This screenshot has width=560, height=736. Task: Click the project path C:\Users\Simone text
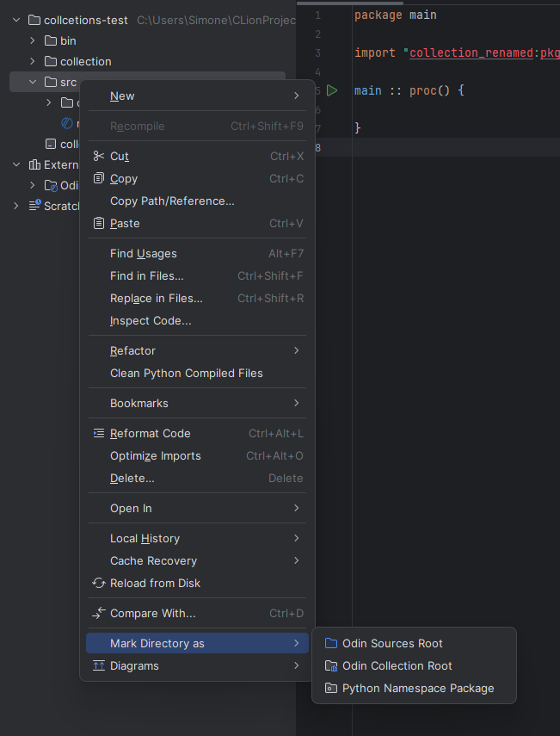pyautogui.click(x=216, y=20)
